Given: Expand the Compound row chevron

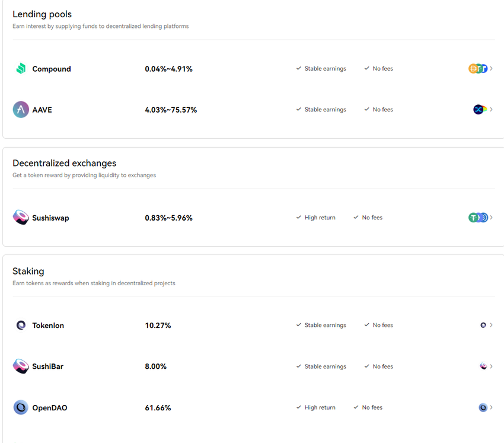Looking at the screenshot, I should pos(491,68).
